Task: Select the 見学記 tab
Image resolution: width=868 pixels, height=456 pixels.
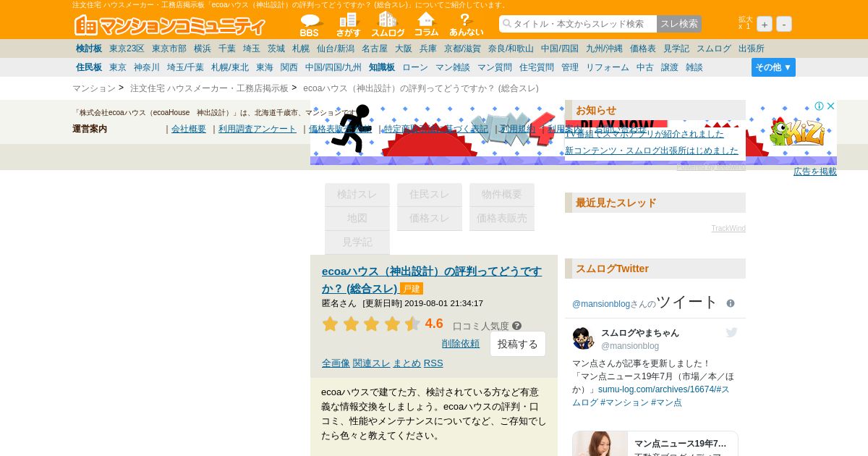Action: pos(357,242)
